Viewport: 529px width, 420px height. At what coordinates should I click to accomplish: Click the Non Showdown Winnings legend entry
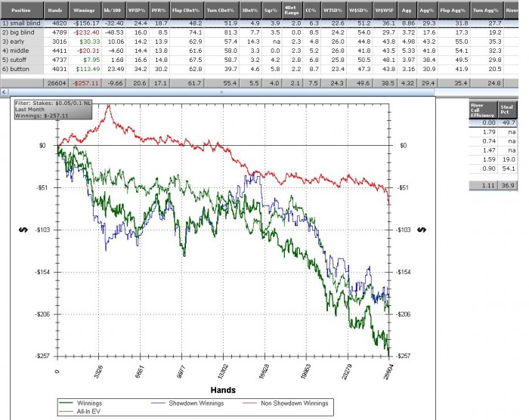pyautogui.click(x=286, y=403)
